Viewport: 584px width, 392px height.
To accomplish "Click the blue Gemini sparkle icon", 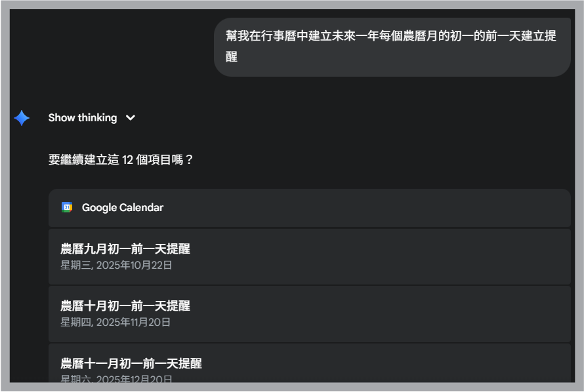I will tap(22, 118).
